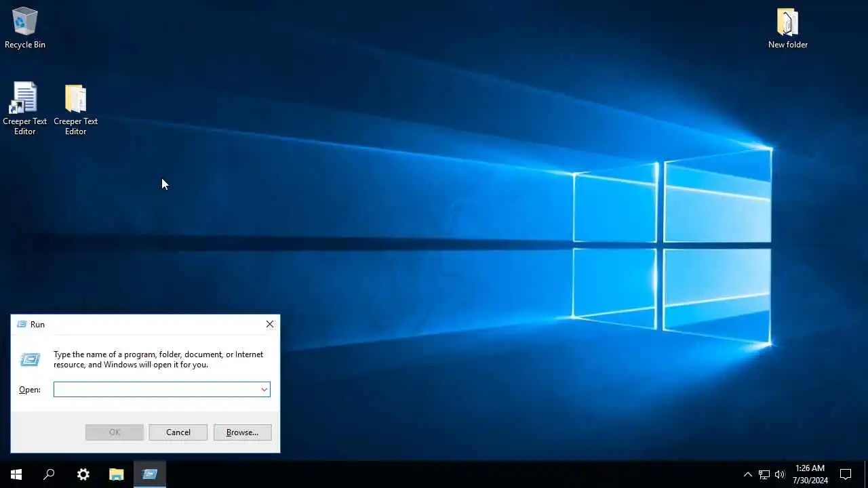Image resolution: width=868 pixels, height=488 pixels.
Task: Expand the Open combo box dropdown arrow
Action: [264, 389]
